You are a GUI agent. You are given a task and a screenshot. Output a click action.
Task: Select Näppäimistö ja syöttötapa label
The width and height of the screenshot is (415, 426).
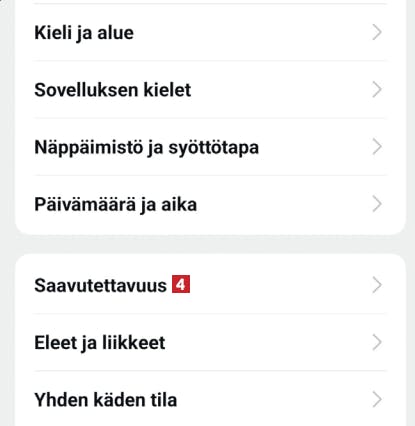pos(147,147)
